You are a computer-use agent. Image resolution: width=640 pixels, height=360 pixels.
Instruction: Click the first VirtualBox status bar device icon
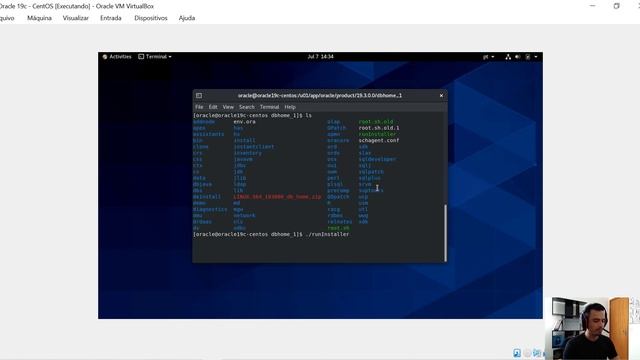[x=517, y=353]
